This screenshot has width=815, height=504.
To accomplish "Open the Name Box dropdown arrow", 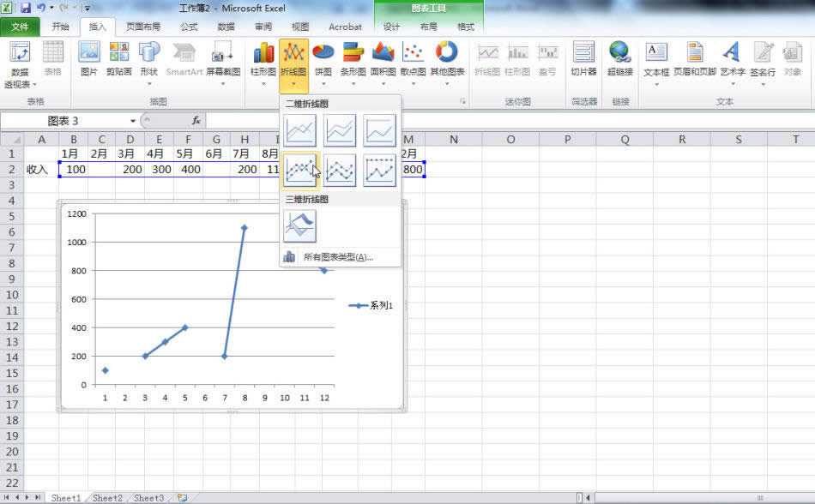I will tap(131, 121).
